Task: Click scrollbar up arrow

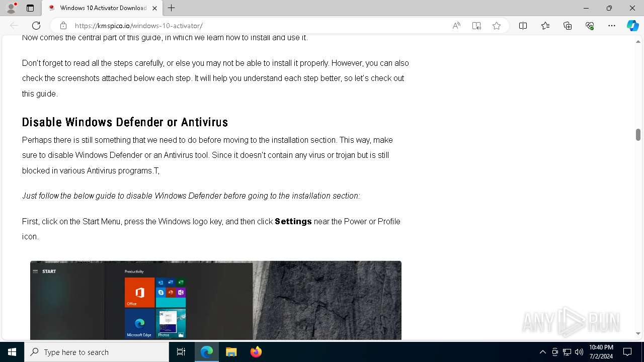Action: click(x=638, y=41)
